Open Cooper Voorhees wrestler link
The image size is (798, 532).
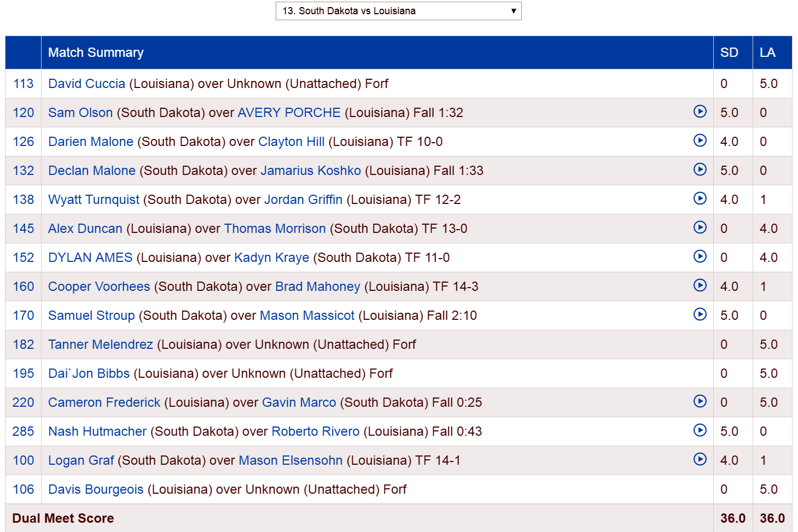pos(99,287)
